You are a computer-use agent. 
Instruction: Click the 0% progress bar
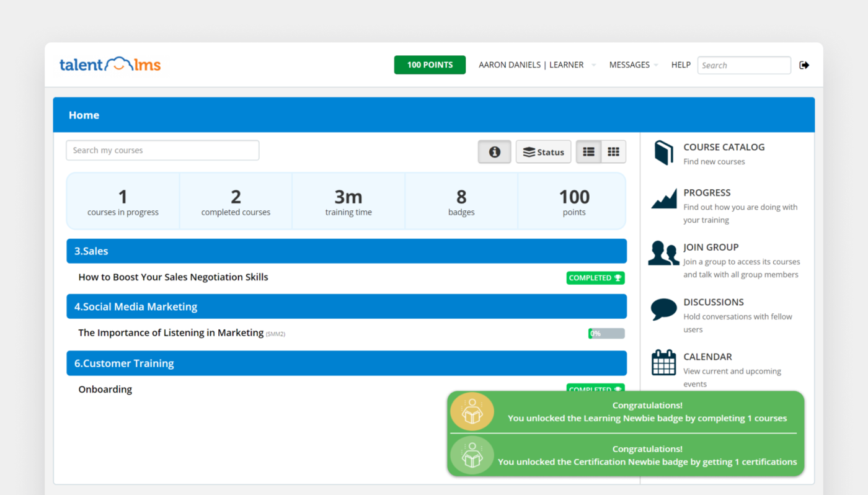606,334
